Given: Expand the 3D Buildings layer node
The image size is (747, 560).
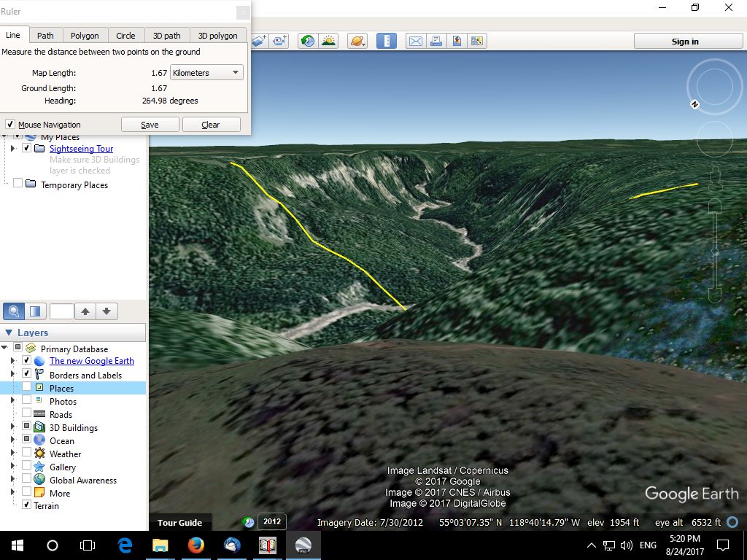Looking at the screenshot, I should click(x=13, y=427).
